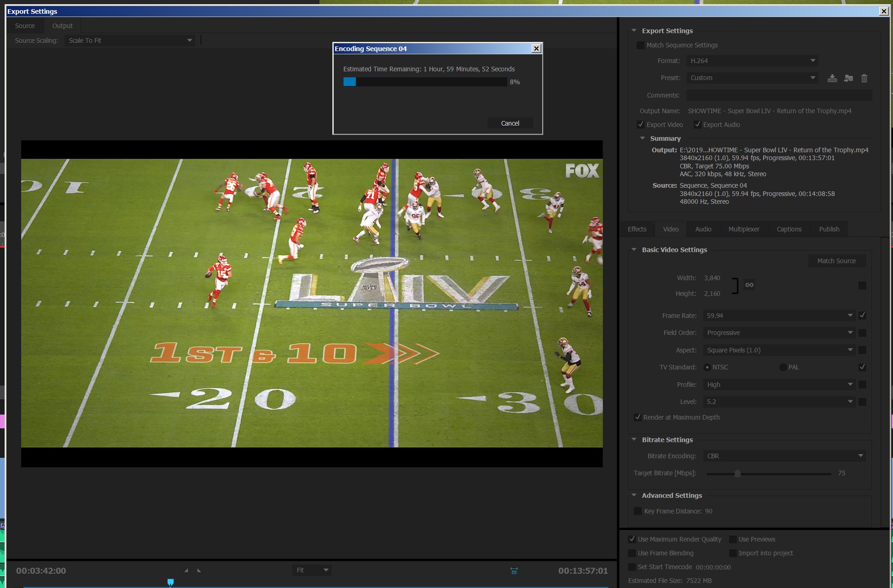Uncheck Use Maximum Render Quality
This screenshot has width=893, height=588.
(632, 539)
